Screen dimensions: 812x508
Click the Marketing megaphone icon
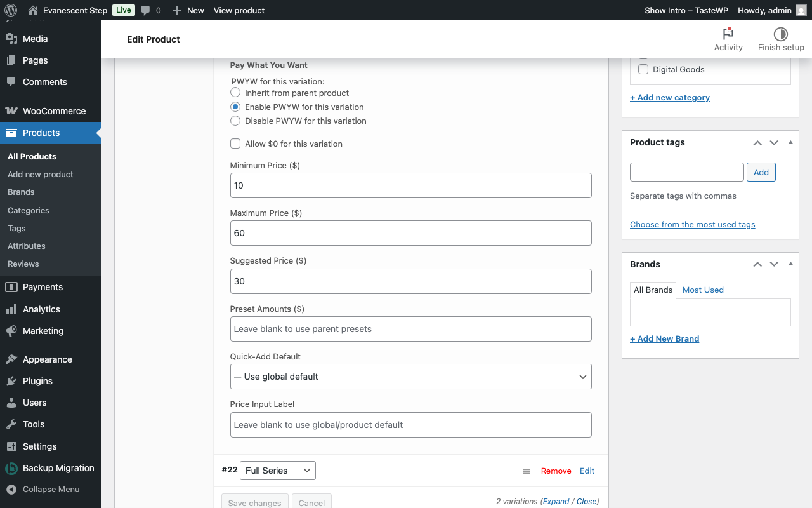click(11, 331)
